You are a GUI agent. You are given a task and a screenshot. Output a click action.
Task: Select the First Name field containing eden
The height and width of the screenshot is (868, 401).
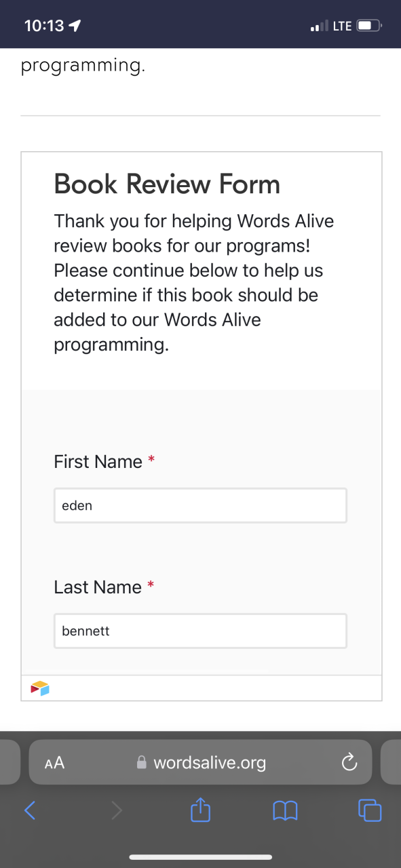200,505
